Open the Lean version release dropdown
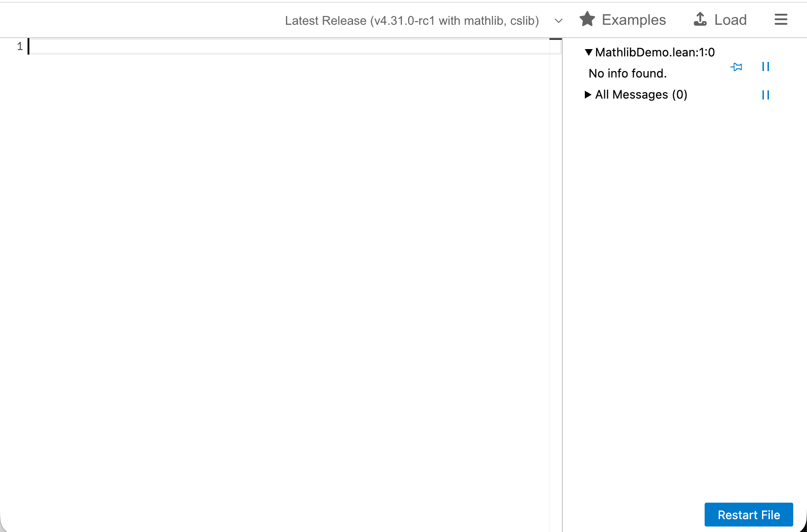 coord(424,20)
